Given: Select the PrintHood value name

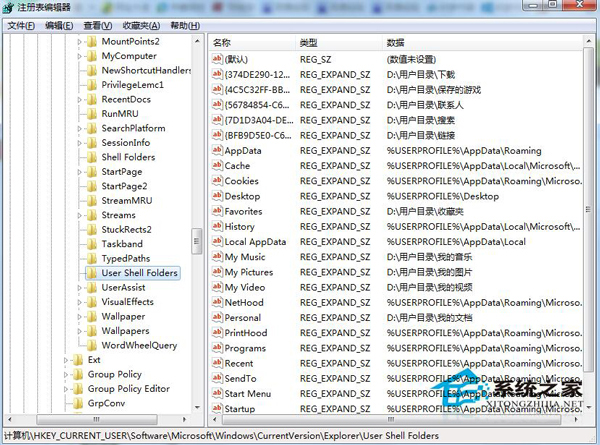Looking at the screenshot, I should pos(246,333).
